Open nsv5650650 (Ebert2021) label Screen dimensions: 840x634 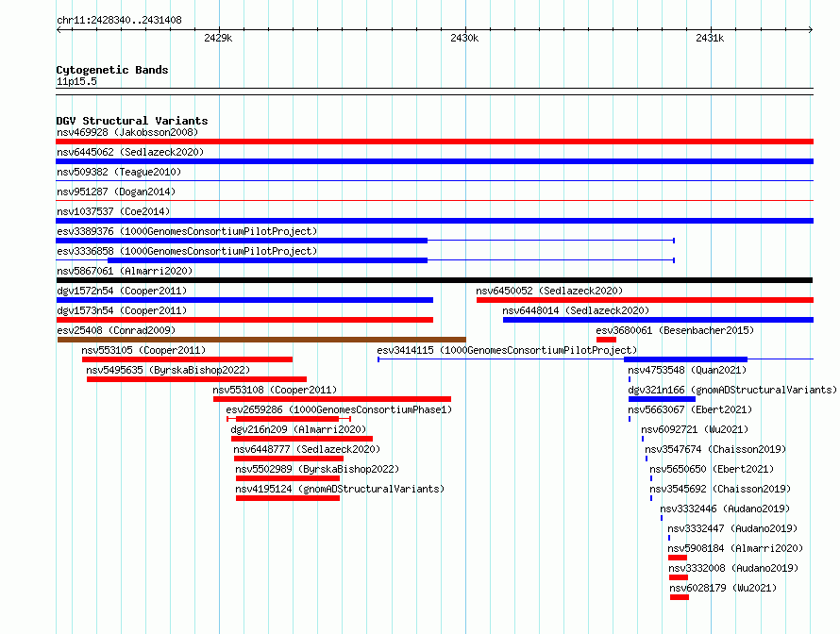[x=712, y=469]
